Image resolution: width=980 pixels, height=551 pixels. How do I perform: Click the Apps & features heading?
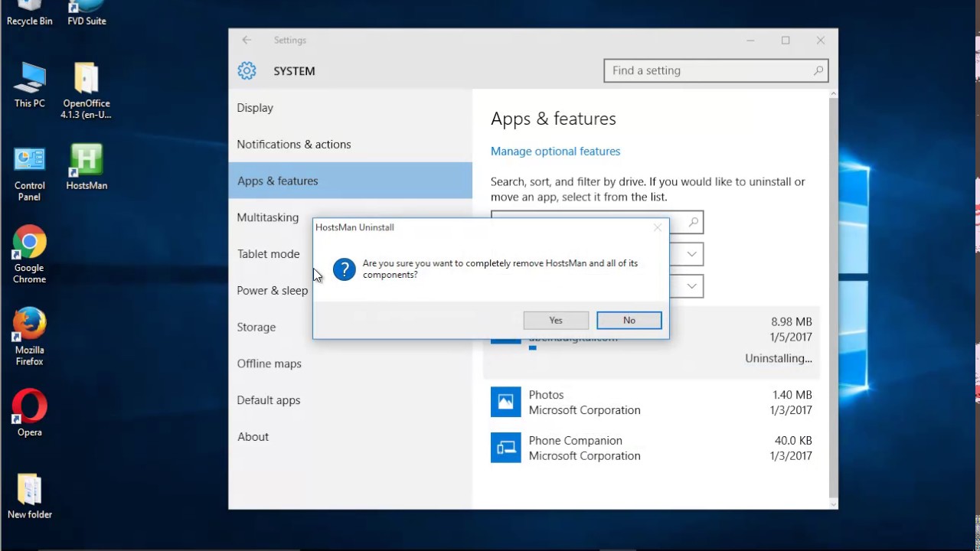[554, 119]
